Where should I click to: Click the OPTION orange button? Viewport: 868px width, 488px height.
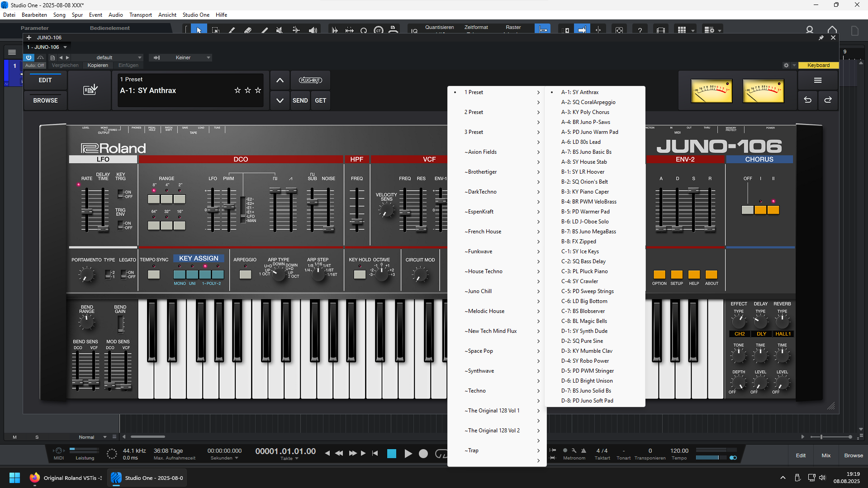point(659,275)
